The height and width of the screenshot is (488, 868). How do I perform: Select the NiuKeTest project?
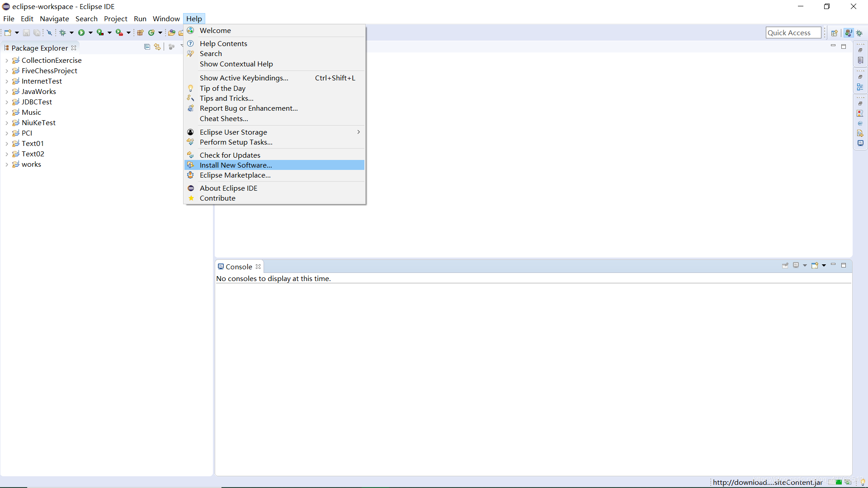pos(38,123)
